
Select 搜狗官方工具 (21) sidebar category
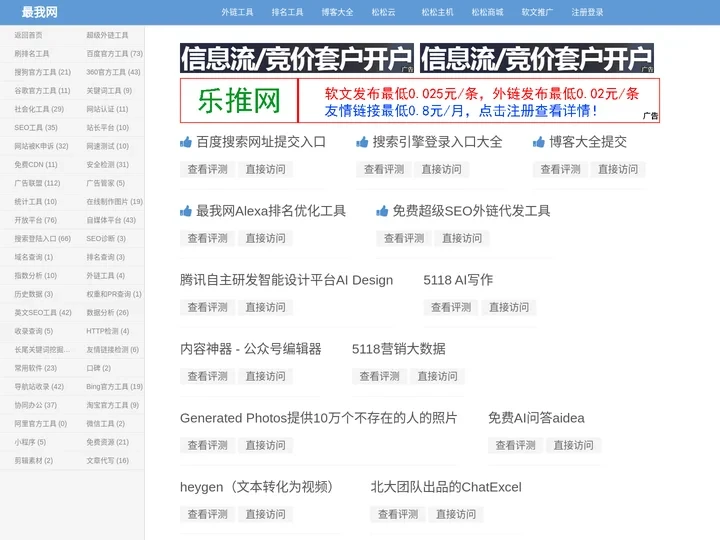(43, 72)
